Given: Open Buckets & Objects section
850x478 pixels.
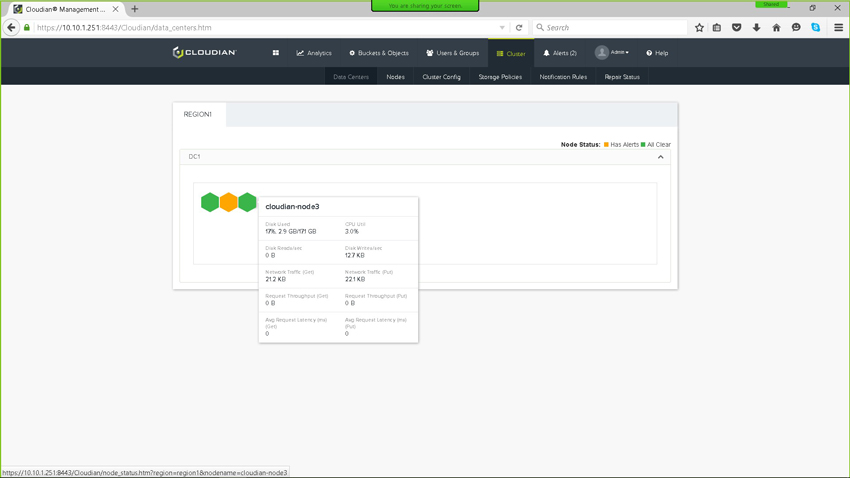Looking at the screenshot, I should [379, 53].
